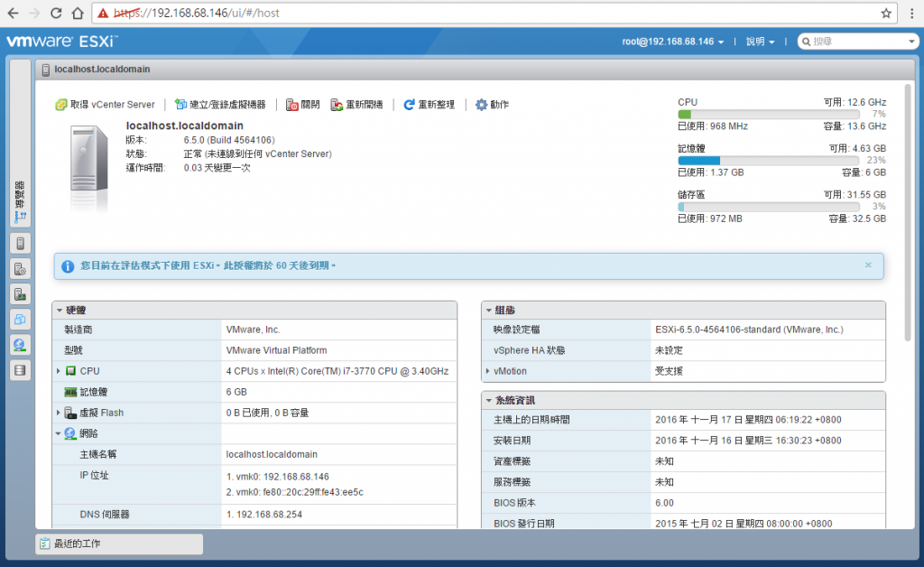Open the 最近的工作 recent tasks panel

(x=119, y=544)
